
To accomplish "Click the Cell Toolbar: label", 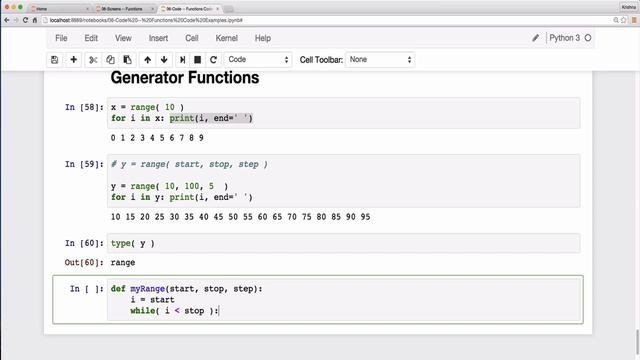I will pyautogui.click(x=321, y=60).
